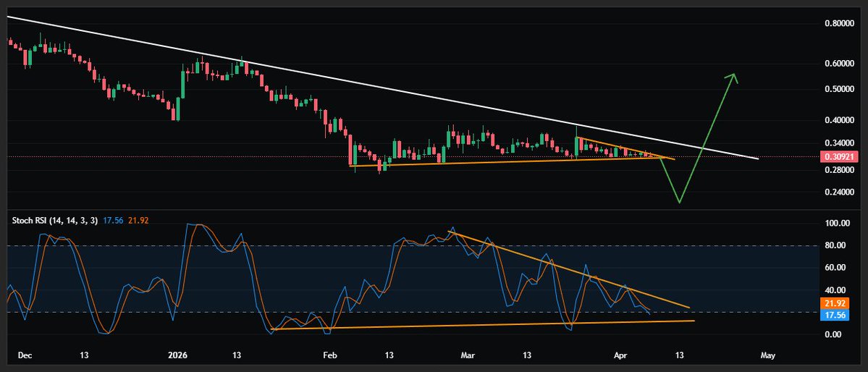The image size is (868, 372).
Task: Click the 100.00 level on Stoch RSI axis
Action: 840,224
